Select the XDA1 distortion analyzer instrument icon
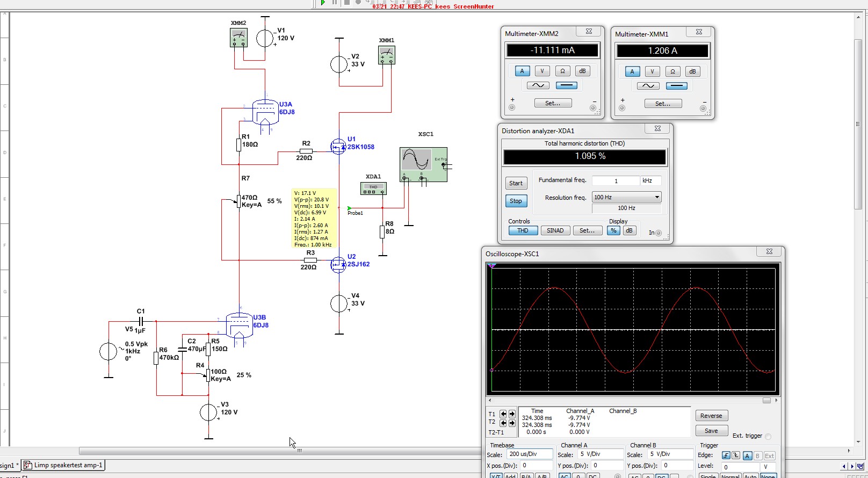This screenshot has width=868, height=478. (x=373, y=189)
